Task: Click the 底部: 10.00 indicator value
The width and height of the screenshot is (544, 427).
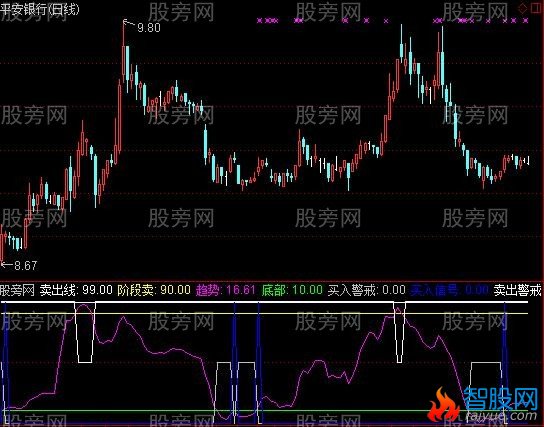Action: (292, 290)
